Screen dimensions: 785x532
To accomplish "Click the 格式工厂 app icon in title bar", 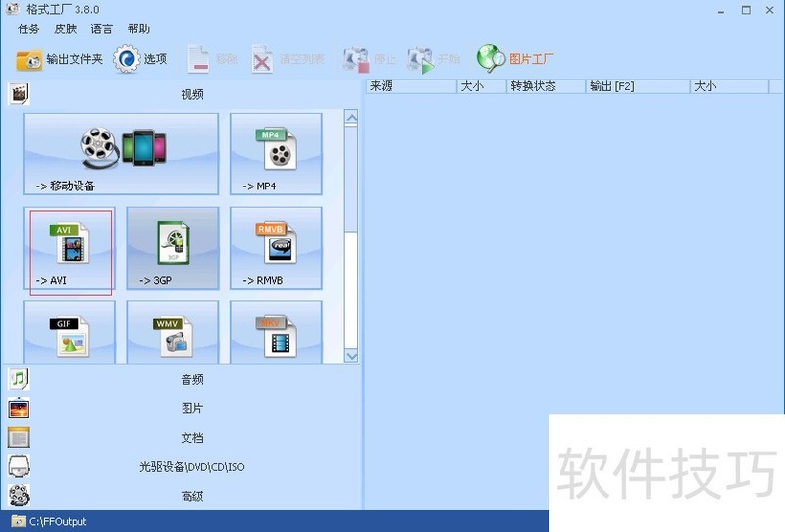I will coord(13,9).
